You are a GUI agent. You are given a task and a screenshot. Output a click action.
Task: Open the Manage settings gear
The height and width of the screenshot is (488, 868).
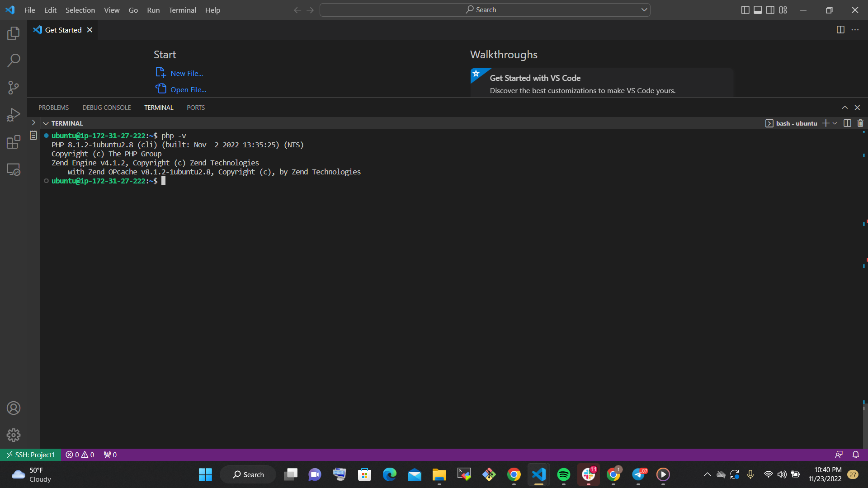click(14, 435)
